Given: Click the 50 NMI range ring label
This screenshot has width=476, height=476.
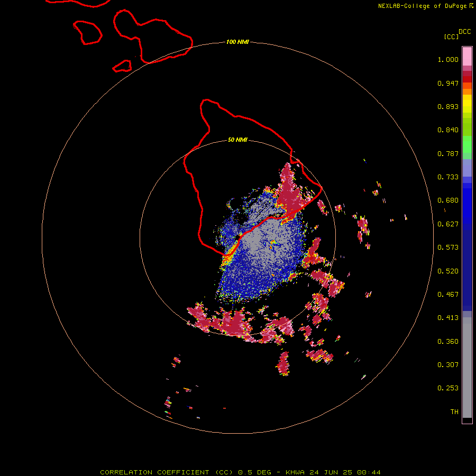Looking at the screenshot, I should coord(237,140).
